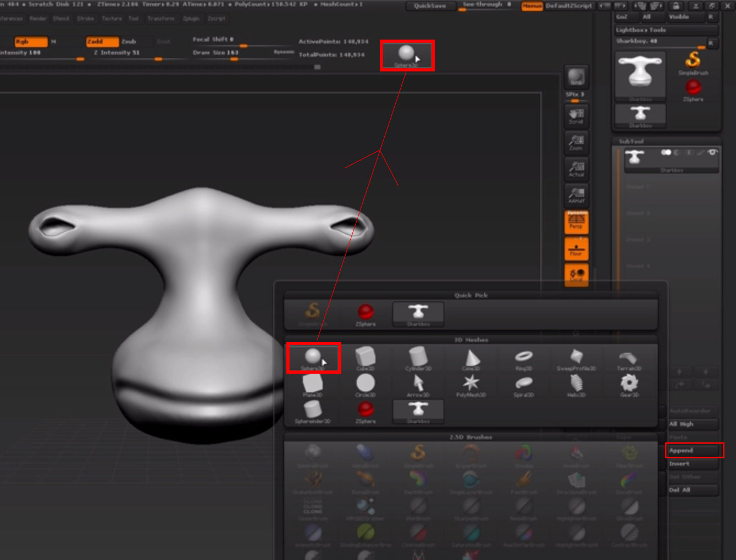
Task: Open Lightbox Tools browser
Action: (641, 30)
